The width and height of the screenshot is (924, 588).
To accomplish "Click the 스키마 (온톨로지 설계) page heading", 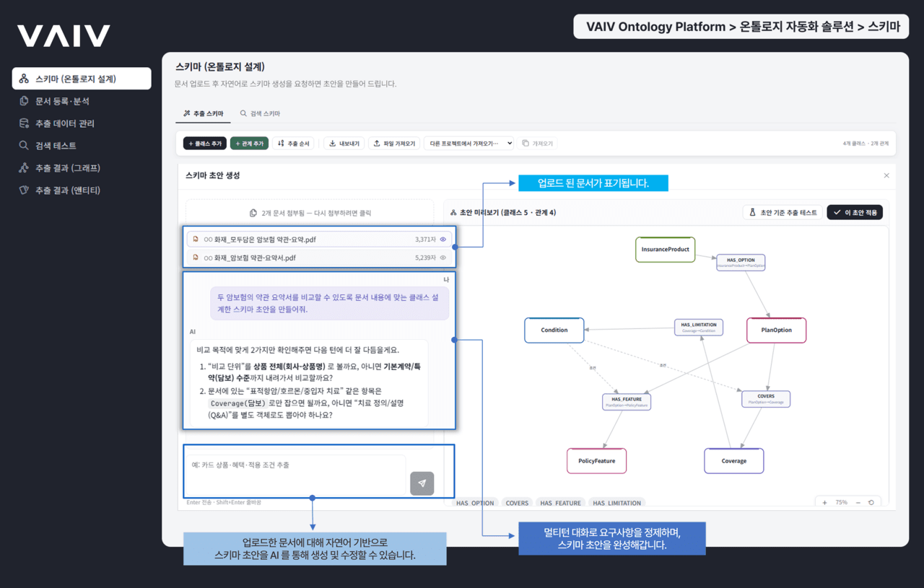I will pyautogui.click(x=219, y=66).
